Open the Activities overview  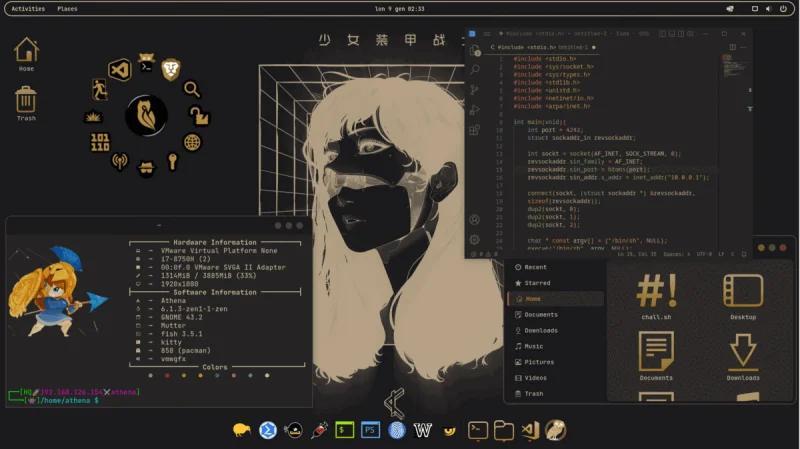click(x=28, y=9)
